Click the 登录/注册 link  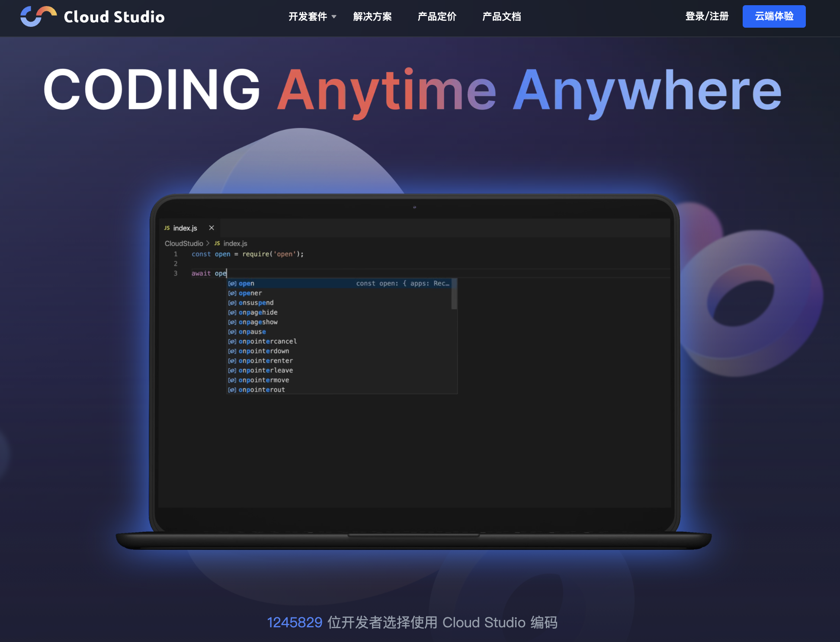pos(707,16)
